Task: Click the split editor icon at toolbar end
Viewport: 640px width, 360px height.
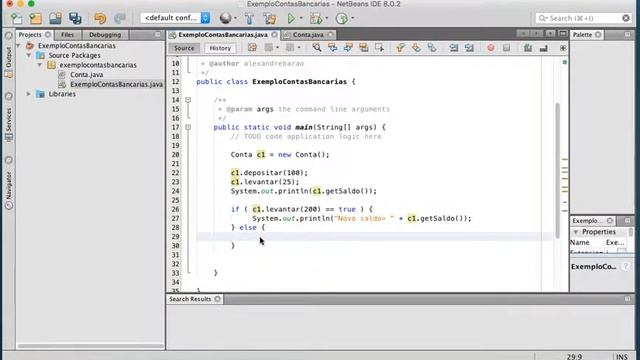Action: click(x=563, y=48)
